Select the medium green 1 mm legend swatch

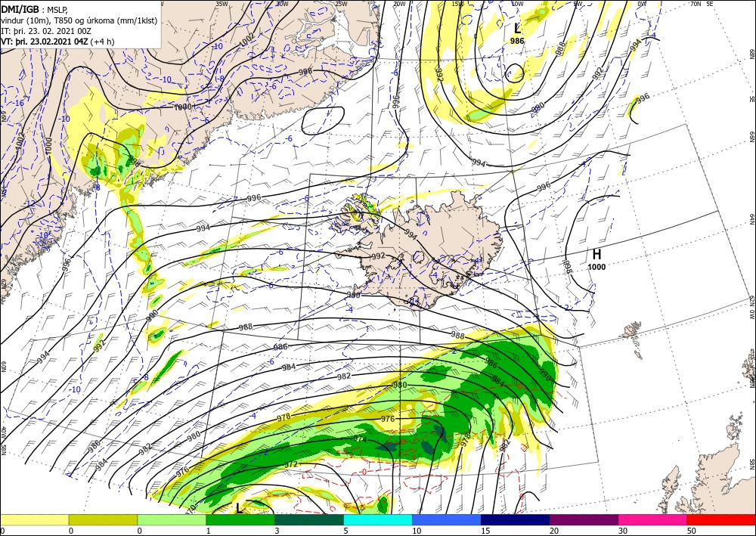(x=240, y=519)
